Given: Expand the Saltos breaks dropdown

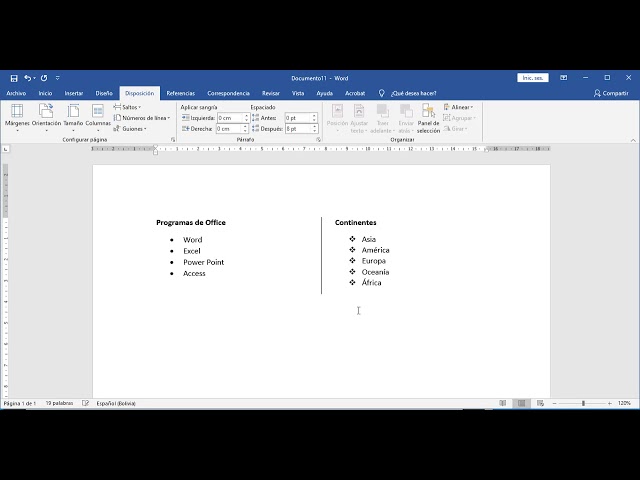Looking at the screenshot, I should 130,107.
